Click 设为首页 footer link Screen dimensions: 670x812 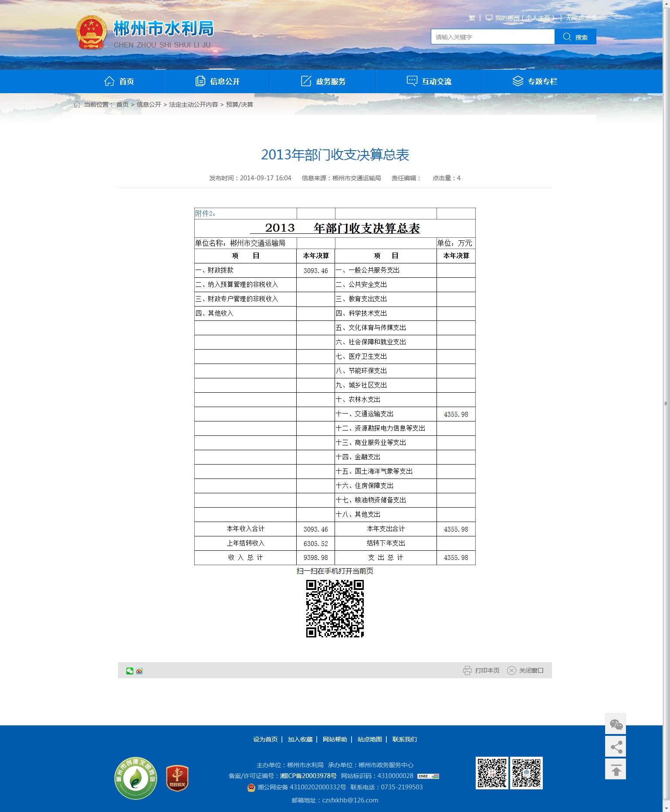click(x=265, y=739)
